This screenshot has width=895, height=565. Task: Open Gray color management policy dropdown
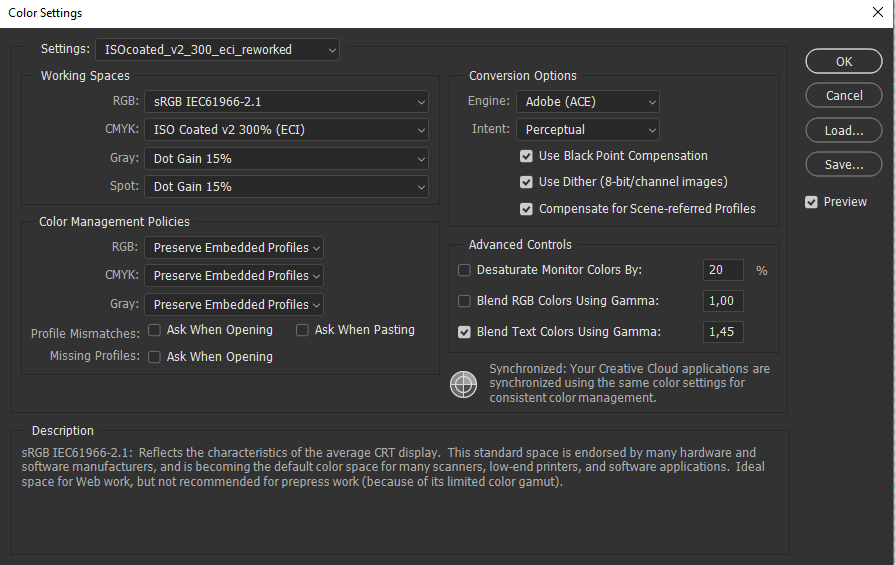(x=234, y=304)
